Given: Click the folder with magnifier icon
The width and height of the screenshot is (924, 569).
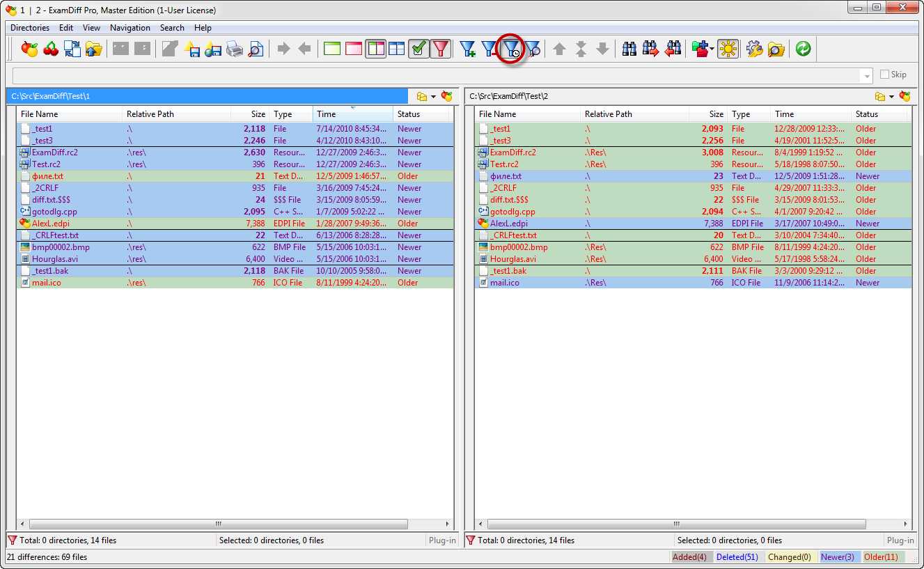Looking at the screenshot, I should click(776, 49).
